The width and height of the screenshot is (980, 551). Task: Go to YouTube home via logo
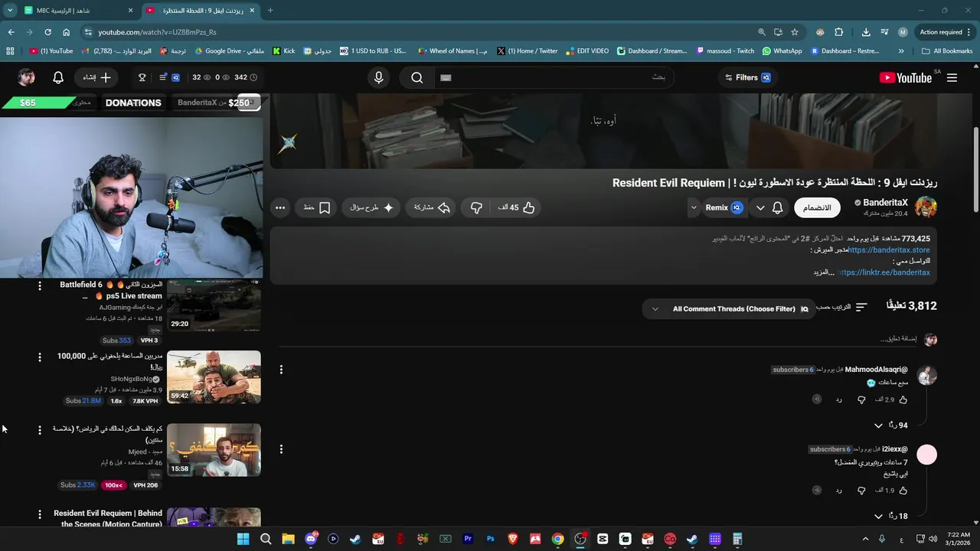pos(906,77)
